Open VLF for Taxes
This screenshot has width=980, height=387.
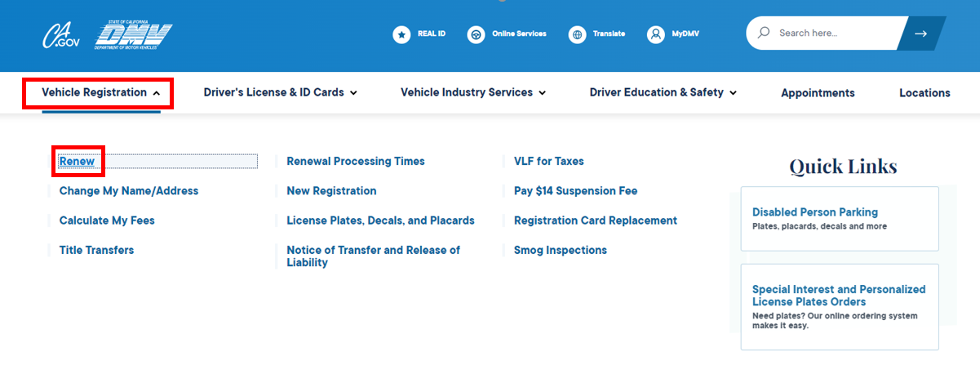(x=549, y=162)
